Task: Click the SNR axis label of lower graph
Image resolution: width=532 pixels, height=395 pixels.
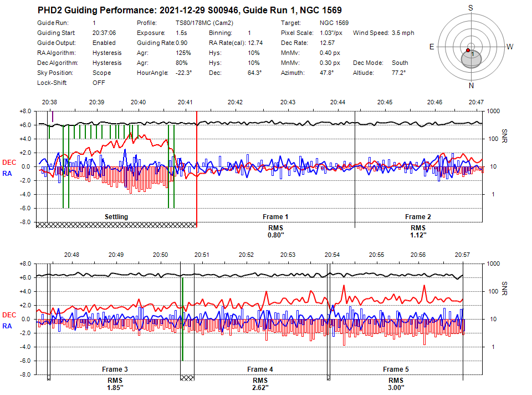Action: pos(504,288)
